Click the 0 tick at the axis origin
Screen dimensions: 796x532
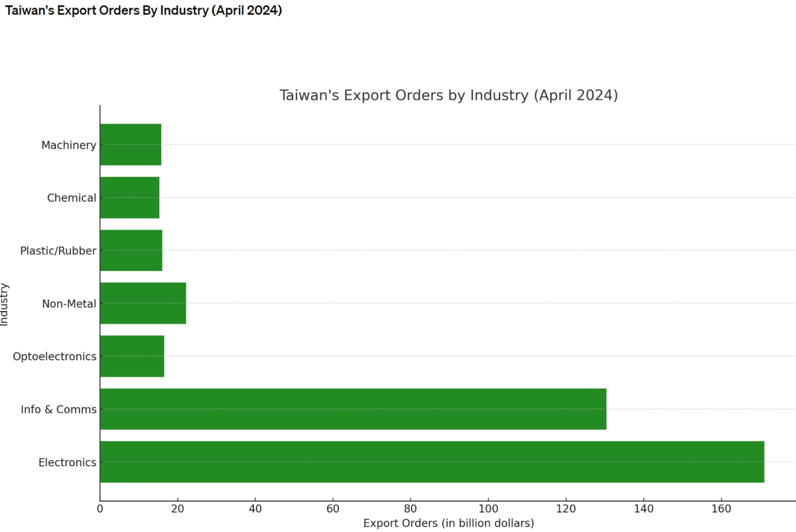click(x=100, y=509)
